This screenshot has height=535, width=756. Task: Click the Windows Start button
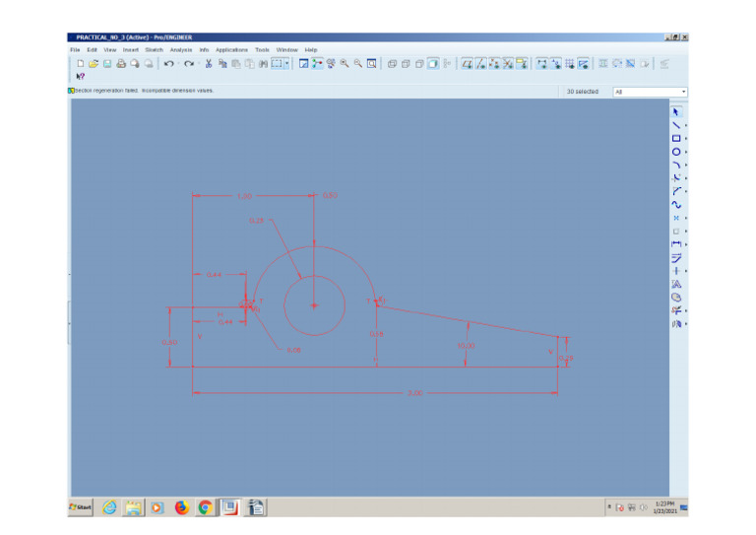tap(81, 507)
